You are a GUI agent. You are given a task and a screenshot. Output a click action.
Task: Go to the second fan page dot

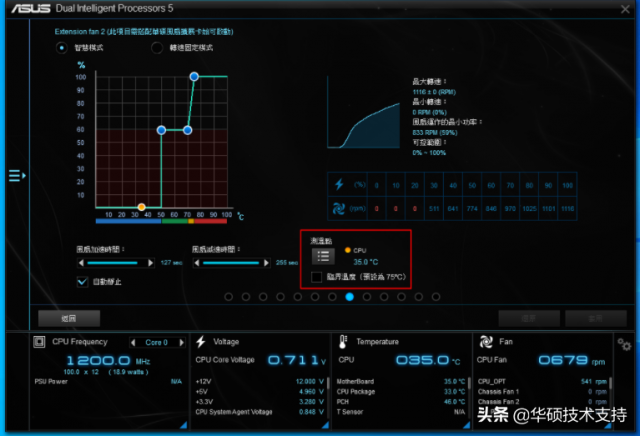click(x=246, y=297)
